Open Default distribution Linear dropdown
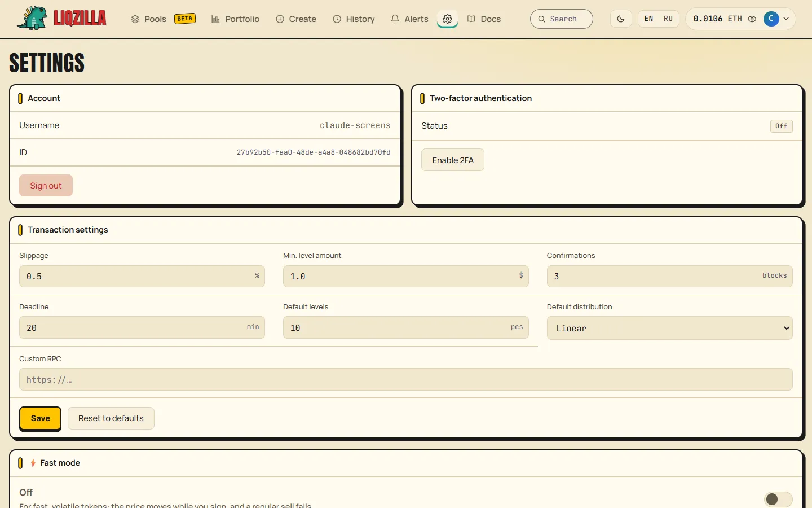 click(x=669, y=328)
